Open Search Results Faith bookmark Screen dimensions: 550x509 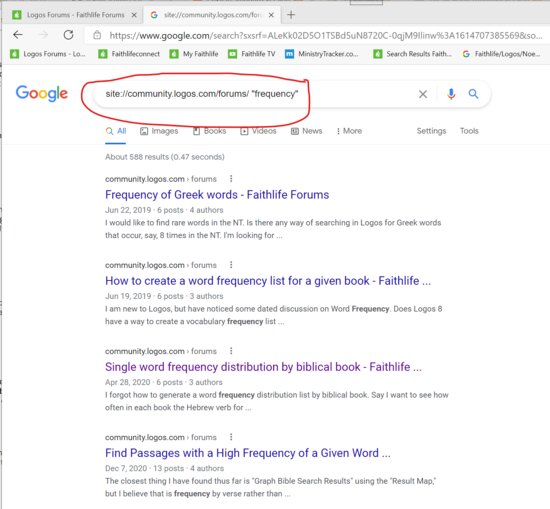coord(413,54)
